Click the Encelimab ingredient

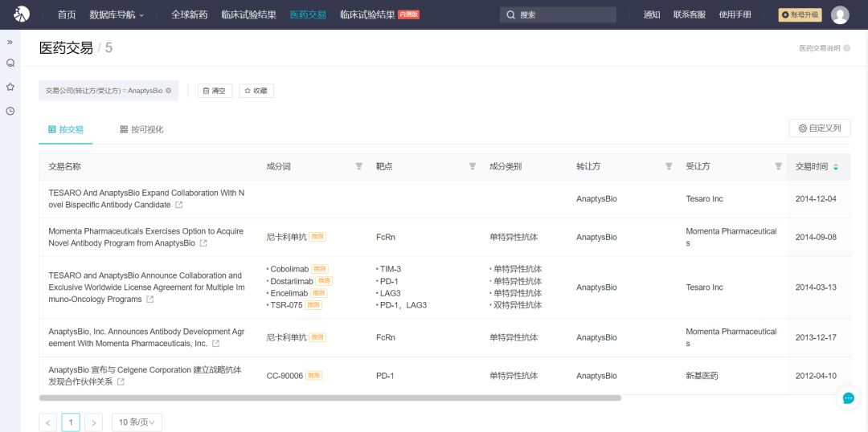pos(289,293)
